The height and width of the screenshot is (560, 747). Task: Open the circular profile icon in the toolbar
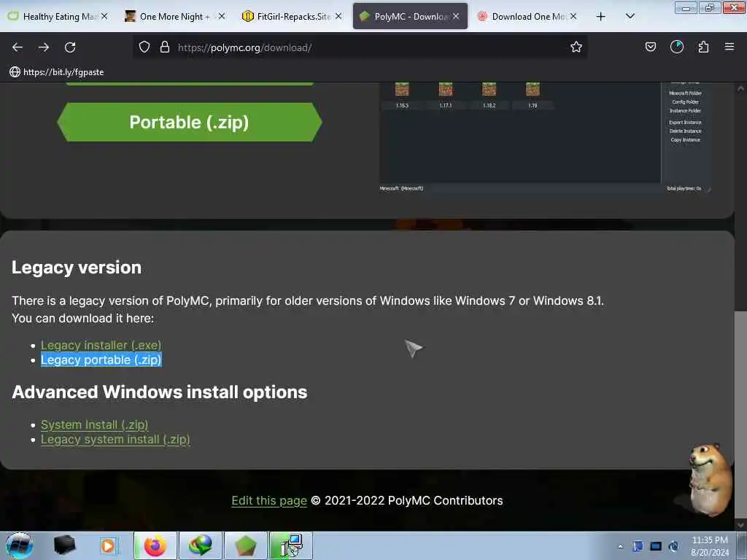676,47
